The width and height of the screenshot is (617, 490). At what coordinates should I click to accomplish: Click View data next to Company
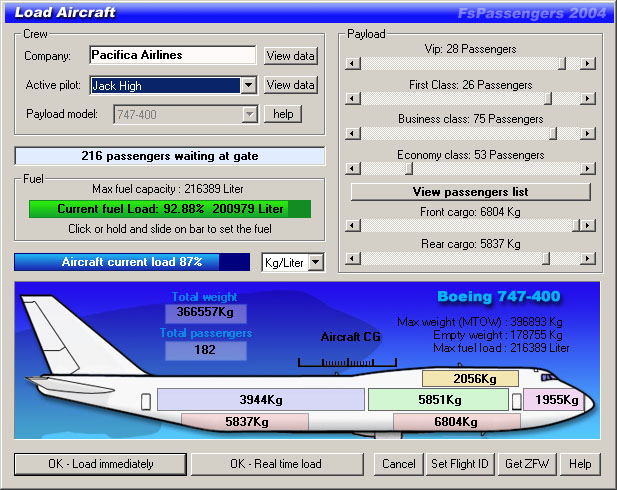pos(290,56)
